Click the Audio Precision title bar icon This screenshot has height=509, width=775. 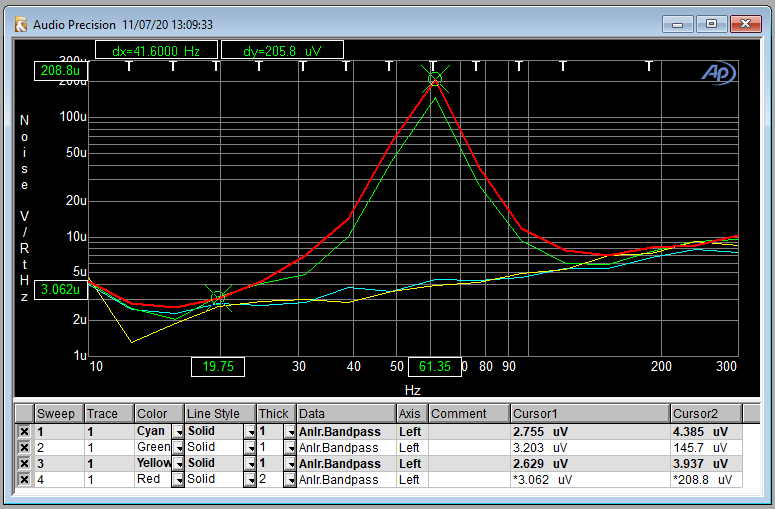pyautogui.click(x=21, y=24)
